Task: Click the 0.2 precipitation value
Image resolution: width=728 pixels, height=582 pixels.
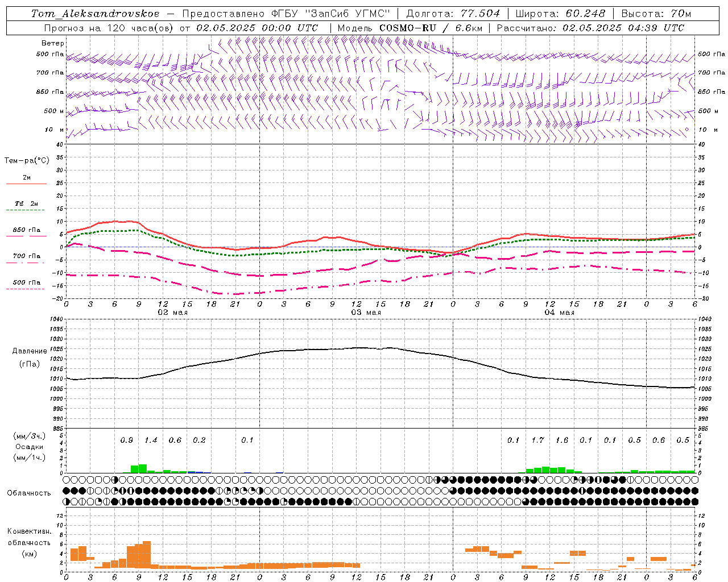Action: pos(199,440)
